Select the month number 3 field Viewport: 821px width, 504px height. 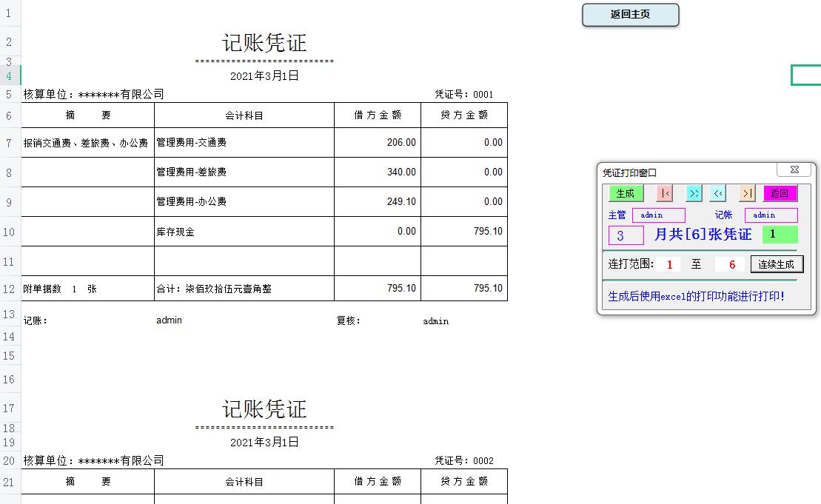coord(626,234)
